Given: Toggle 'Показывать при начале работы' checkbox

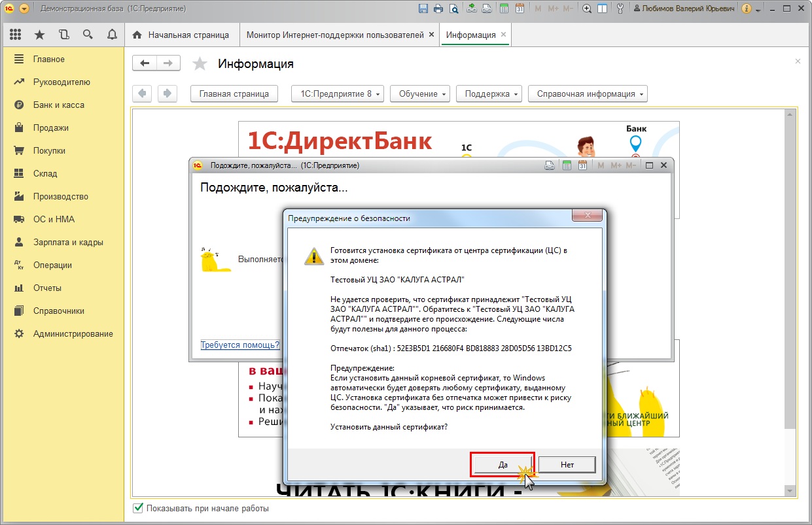Looking at the screenshot, I should pyautogui.click(x=138, y=508).
